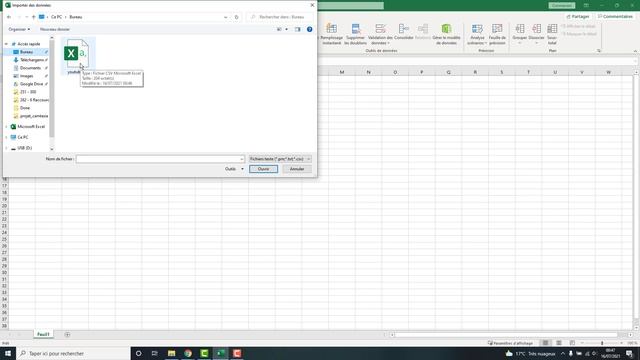Click the Partager button in Excel
The image size is (640, 360).
pyautogui.click(x=578, y=17)
